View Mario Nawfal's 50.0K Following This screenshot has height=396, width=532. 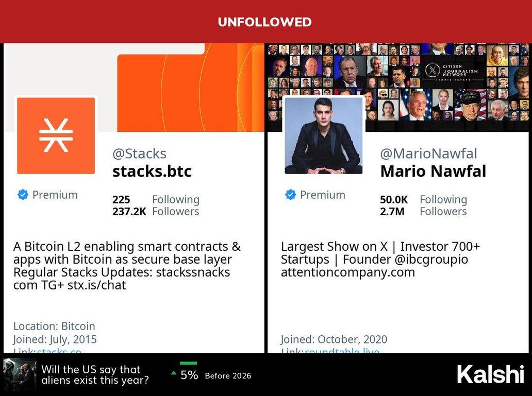pos(423,199)
